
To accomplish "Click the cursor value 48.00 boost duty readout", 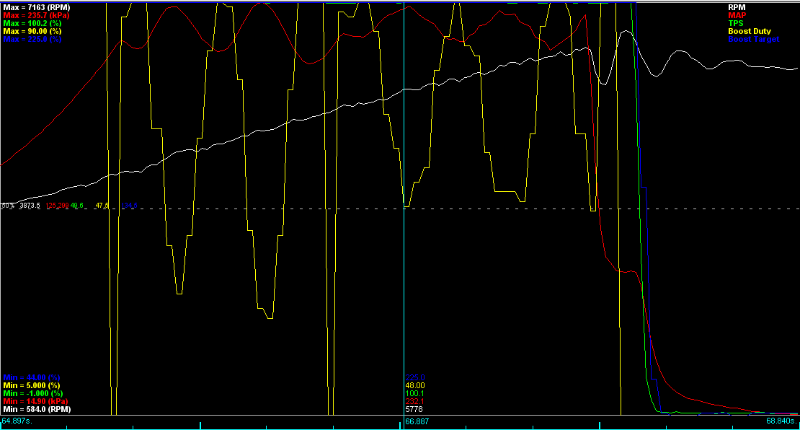I will click(414, 384).
